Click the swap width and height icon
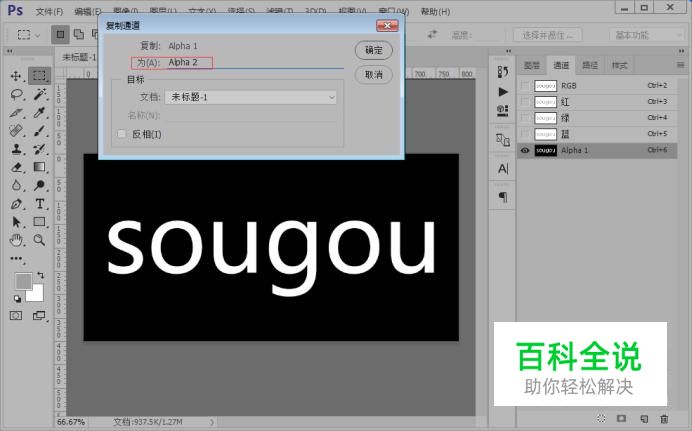The width and height of the screenshot is (692, 431). click(x=432, y=34)
